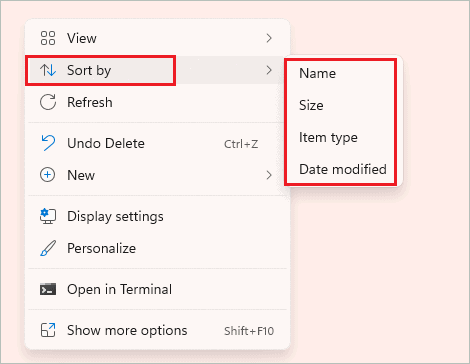This screenshot has width=470, height=364.
Task: Click the Refresh circular arrow icon
Action: point(48,102)
